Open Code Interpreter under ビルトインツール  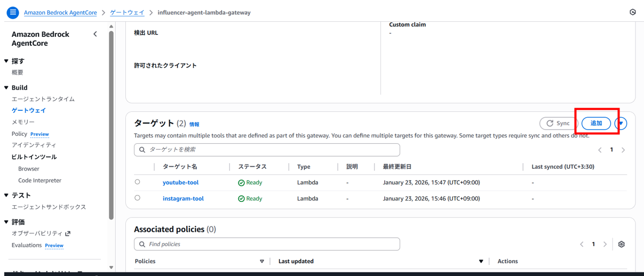[x=39, y=181]
